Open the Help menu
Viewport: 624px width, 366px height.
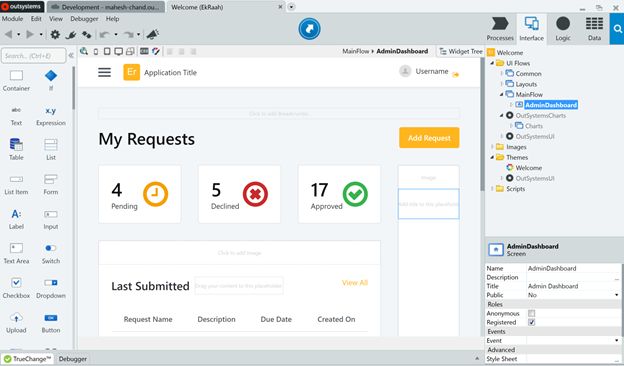(112, 19)
